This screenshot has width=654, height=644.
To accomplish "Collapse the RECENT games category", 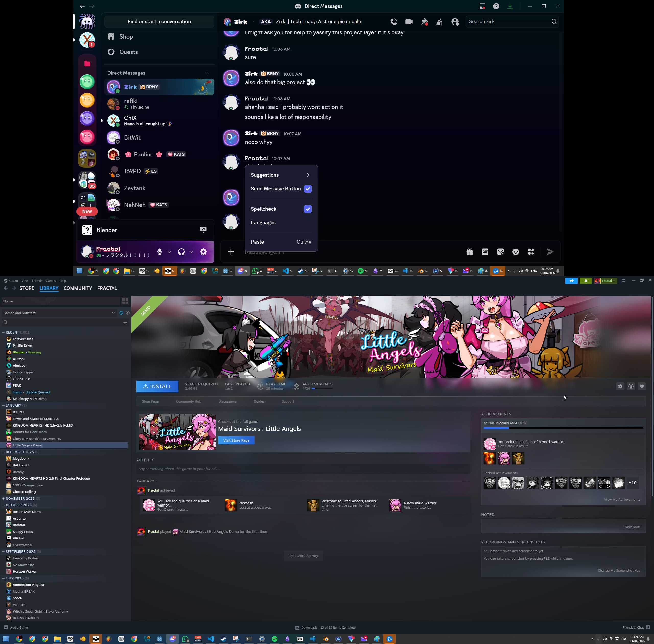I will point(3,332).
